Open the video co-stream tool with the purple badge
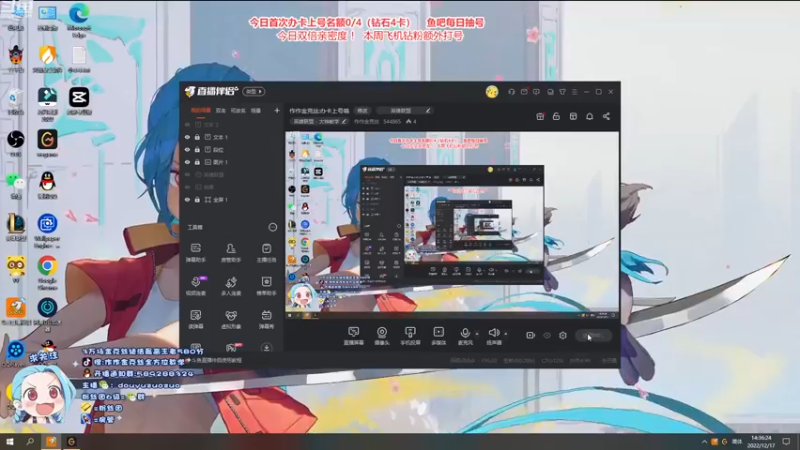 point(196,286)
